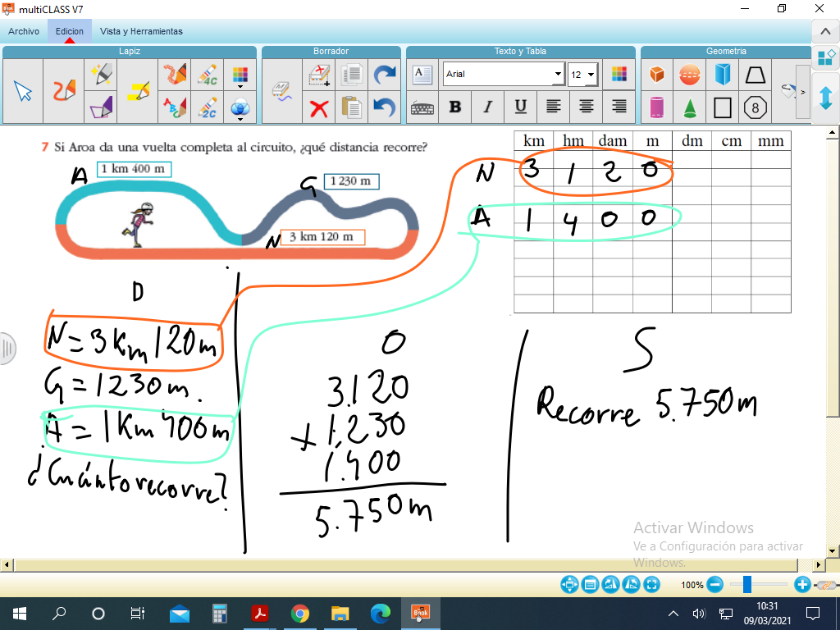Click the blue redo arrow
Viewport: 840px width, 630px height.
click(x=384, y=75)
